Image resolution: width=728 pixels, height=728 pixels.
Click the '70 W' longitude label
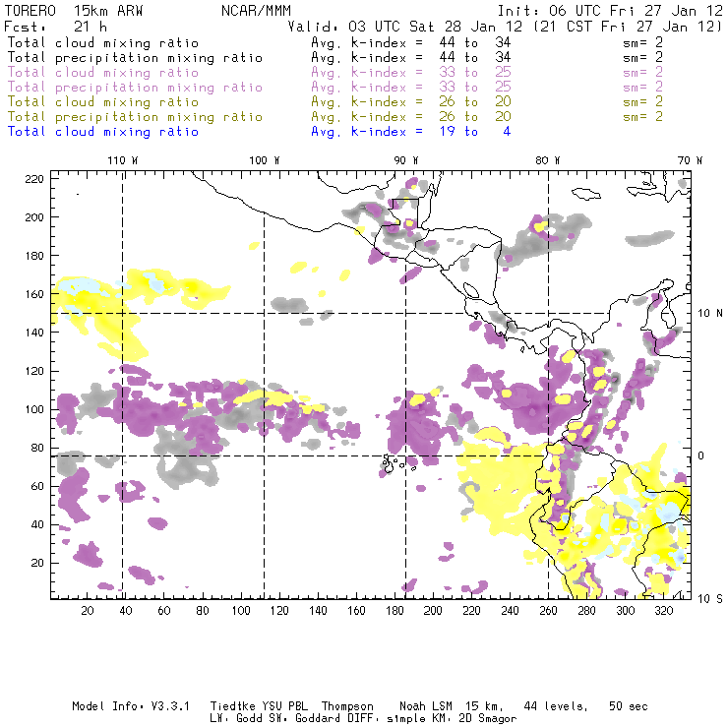[690, 160]
